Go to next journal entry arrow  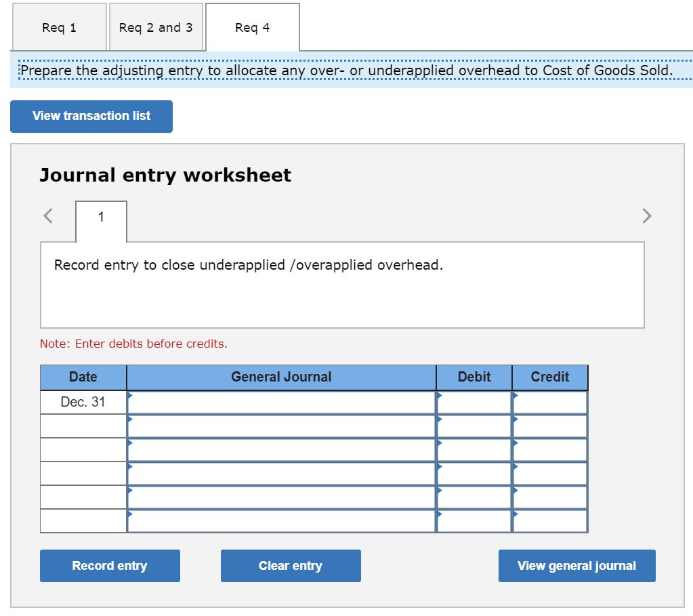coord(646,216)
